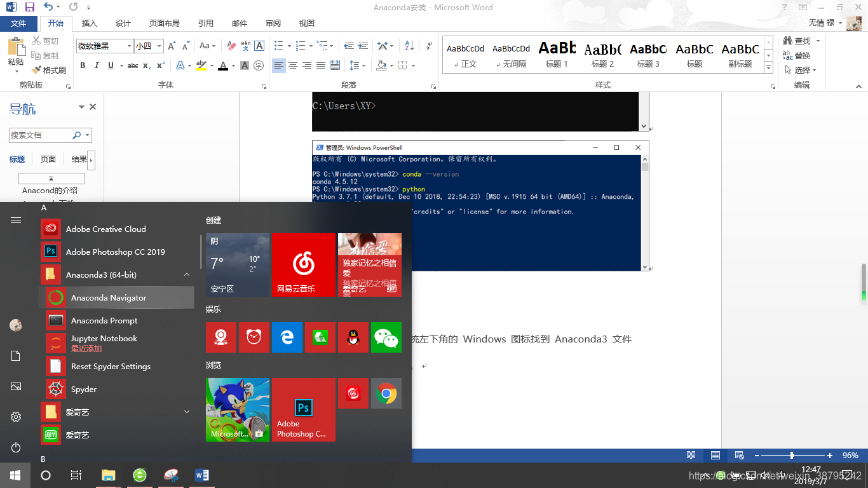The image size is (868, 488).
Task: Open the Microsoft Edge tile
Action: [x=287, y=337]
